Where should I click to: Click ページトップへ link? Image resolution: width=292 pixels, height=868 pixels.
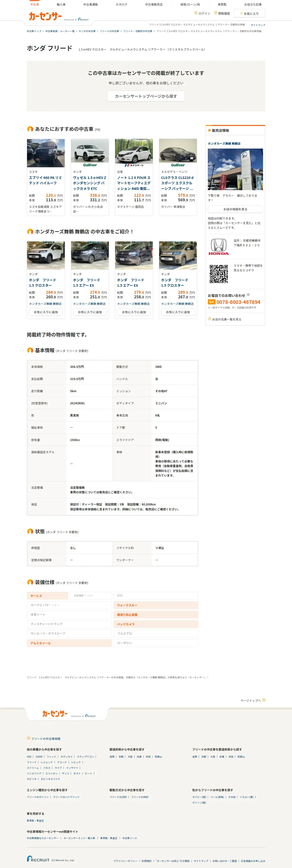point(251,700)
